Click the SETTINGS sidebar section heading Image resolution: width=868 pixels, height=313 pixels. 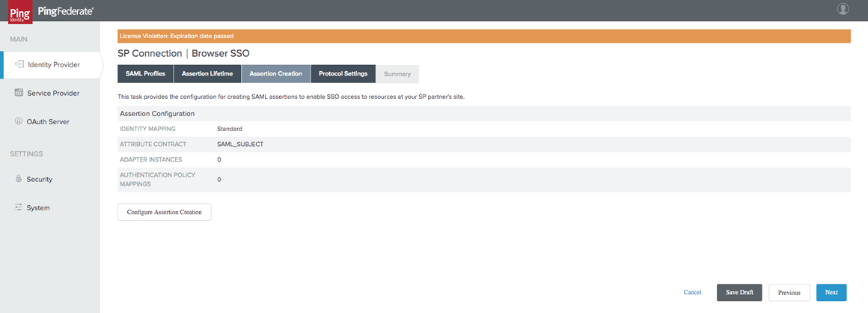[27, 154]
